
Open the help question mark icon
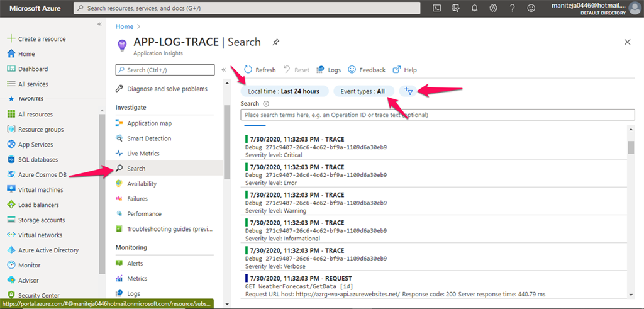point(512,8)
